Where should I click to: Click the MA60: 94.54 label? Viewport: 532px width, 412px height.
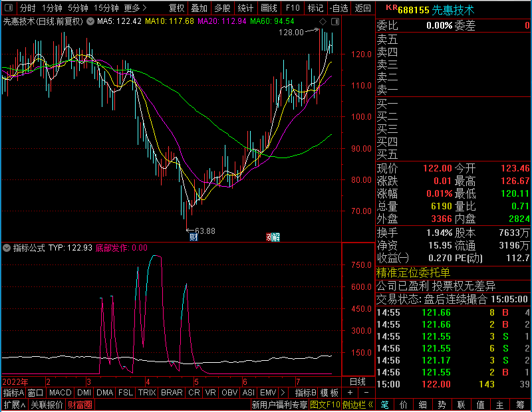click(272, 22)
